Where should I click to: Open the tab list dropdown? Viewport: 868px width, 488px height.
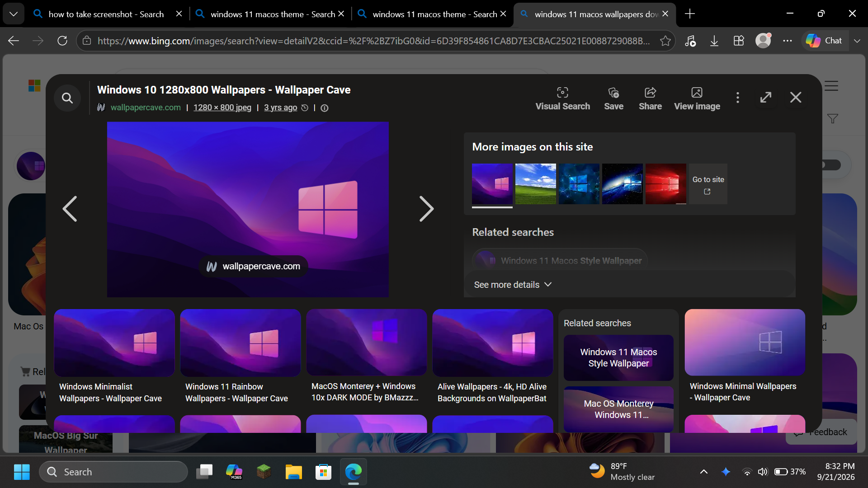tap(14, 14)
